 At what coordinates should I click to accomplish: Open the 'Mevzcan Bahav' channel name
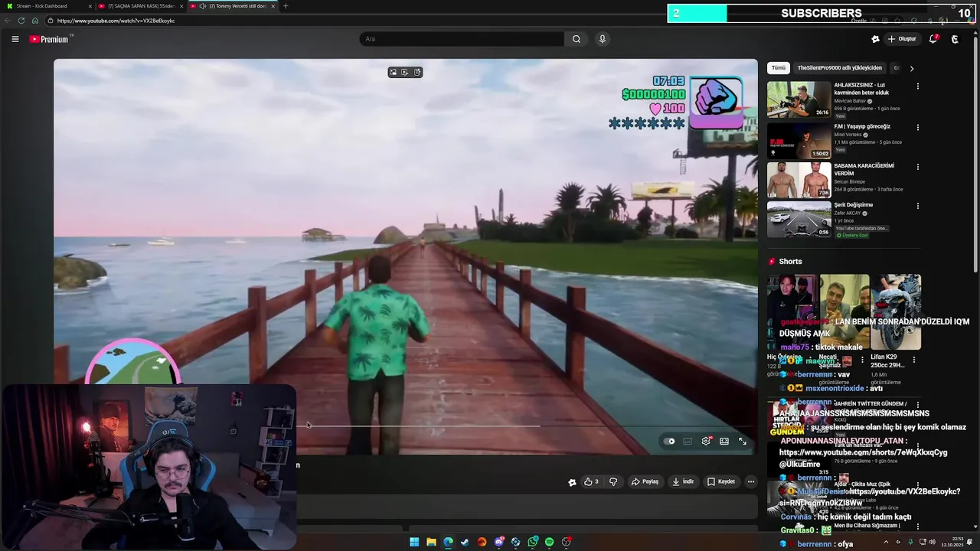click(x=850, y=101)
